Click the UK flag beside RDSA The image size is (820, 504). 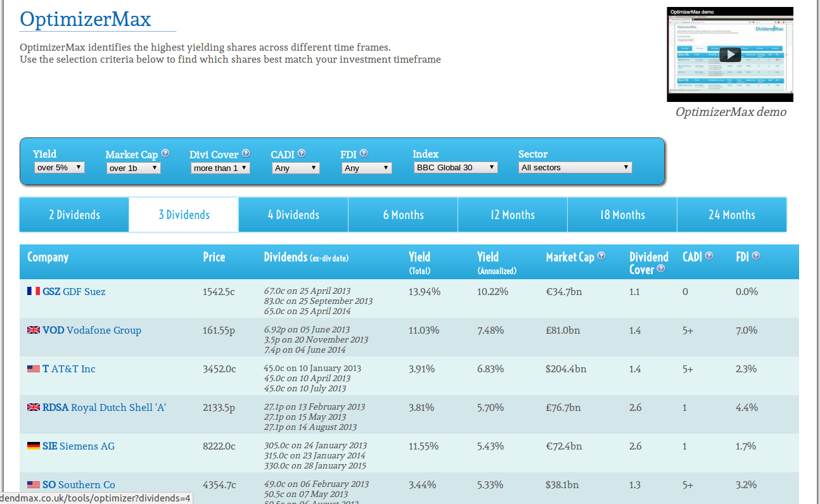coord(34,407)
